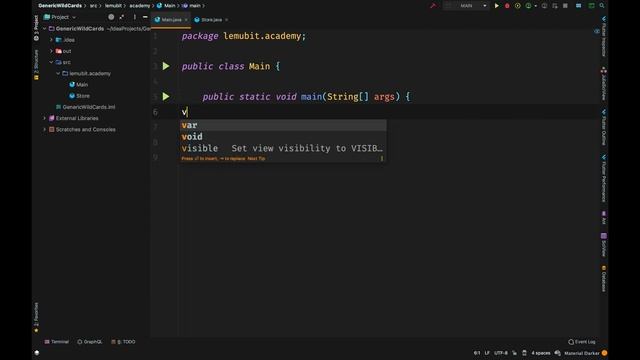640x360 pixels.
Task: Toggle Project tool window sidebar tab
Action: tap(36, 28)
